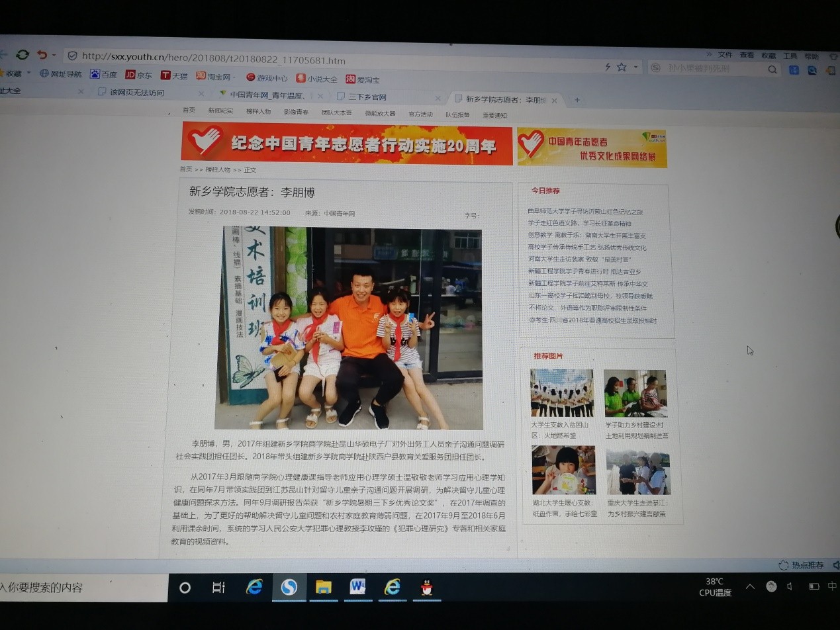Click the browser refresh icon
Viewport: 840px width, 630px height.
point(23,54)
